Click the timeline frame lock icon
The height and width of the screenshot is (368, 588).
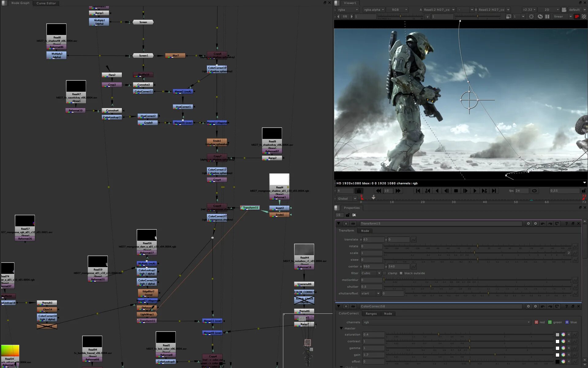359,191
